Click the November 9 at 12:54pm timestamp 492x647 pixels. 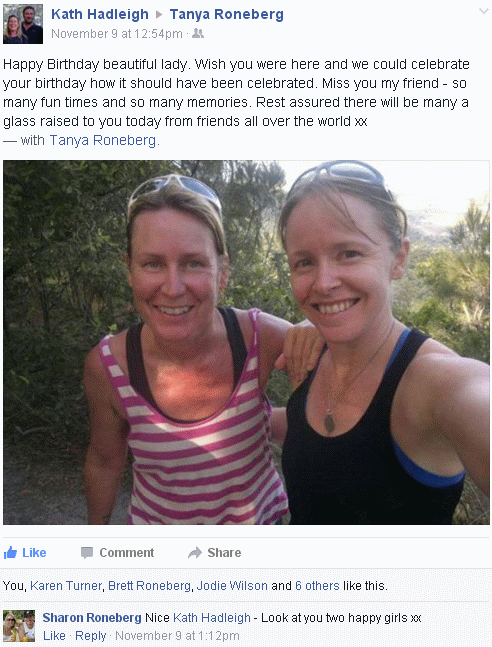[117, 34]
